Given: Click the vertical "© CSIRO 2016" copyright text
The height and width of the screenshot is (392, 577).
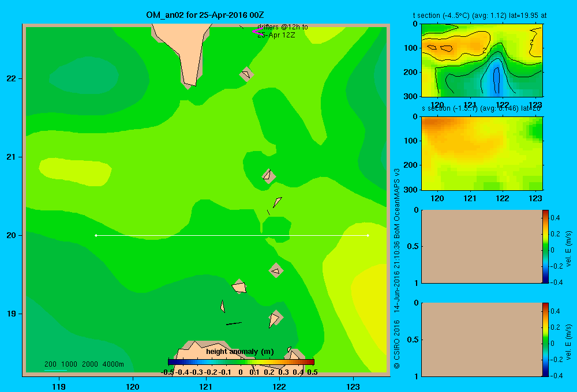Looking at the screenshot, I should (x=397, y=344).
